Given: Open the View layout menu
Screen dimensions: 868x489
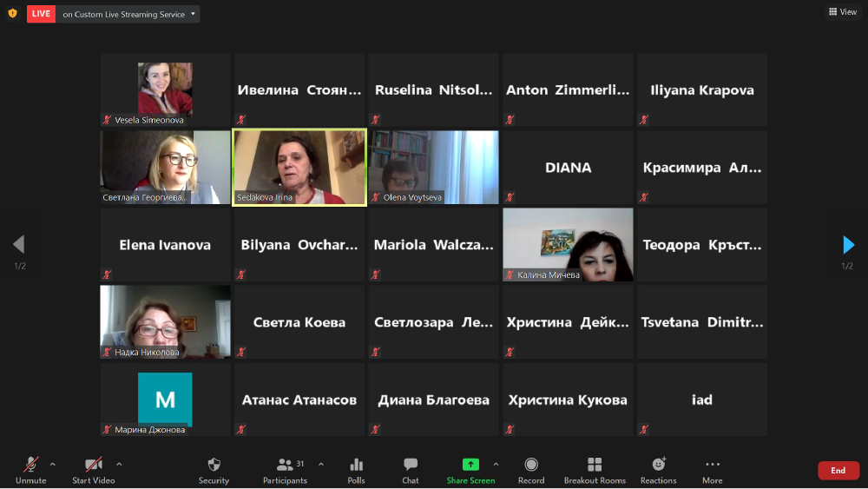Looking at the screenshot, I should tap(842, 12).
